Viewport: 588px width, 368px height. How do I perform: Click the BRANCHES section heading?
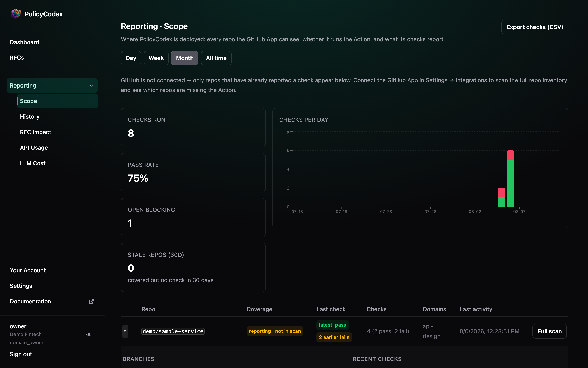click(x=138, y=359)
